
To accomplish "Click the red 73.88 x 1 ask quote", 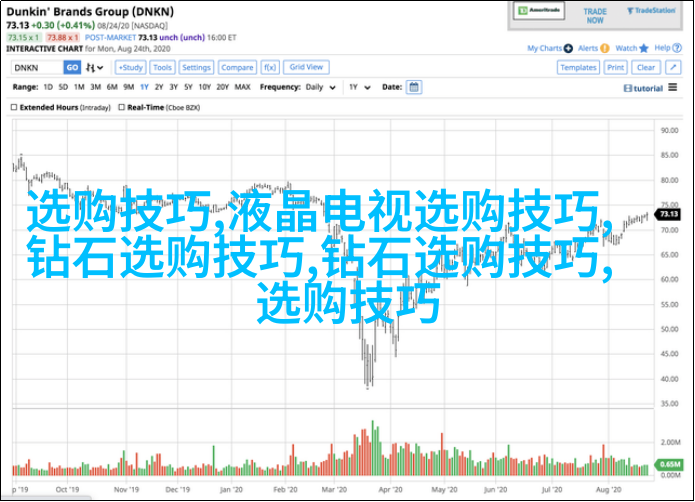I will 62,38.
